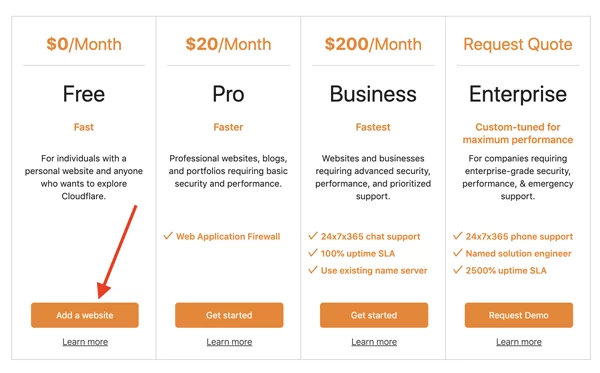This screenshot has width=600, height=373.
Task: Select the $20/Month price heading
Action: point(228,44)
